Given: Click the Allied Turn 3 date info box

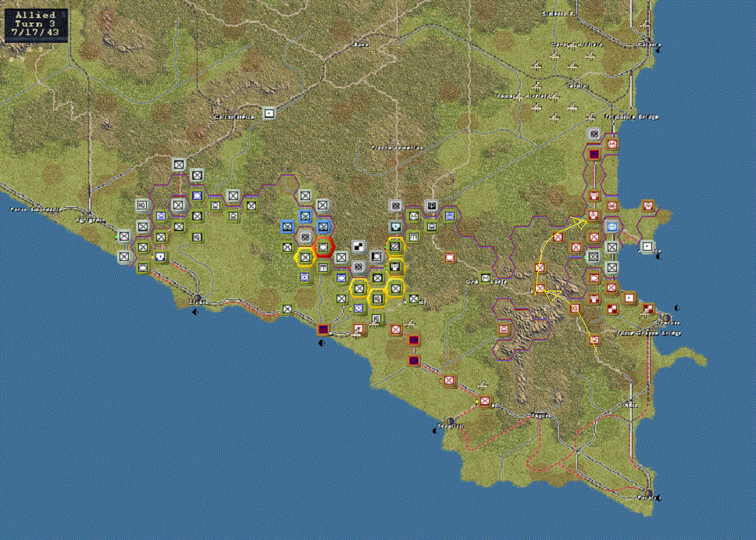Looking at the screenshot, I should (36, 24).
